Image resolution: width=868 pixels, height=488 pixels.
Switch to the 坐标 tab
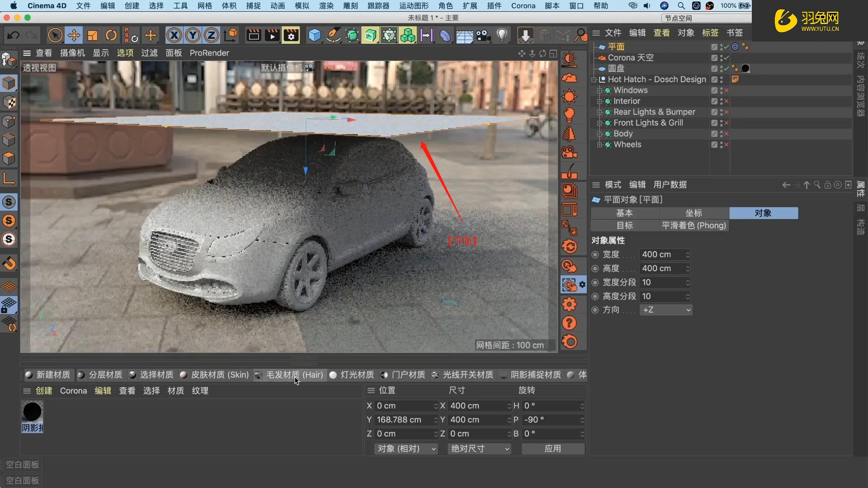tap(694, 213)
